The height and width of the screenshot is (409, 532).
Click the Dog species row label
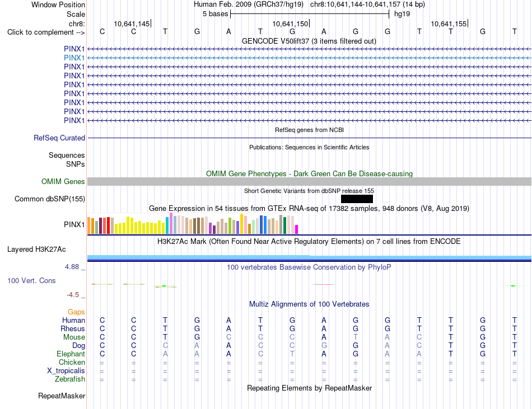click(79, 346)
